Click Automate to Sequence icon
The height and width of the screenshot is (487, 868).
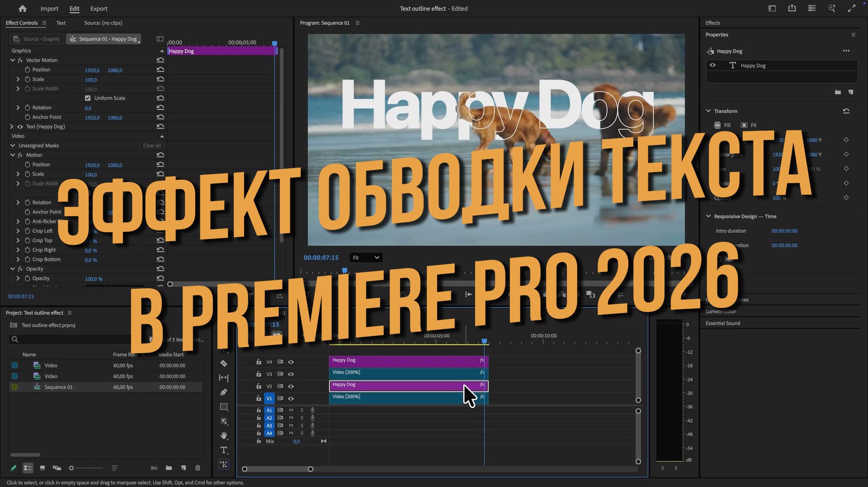(154, 468)
